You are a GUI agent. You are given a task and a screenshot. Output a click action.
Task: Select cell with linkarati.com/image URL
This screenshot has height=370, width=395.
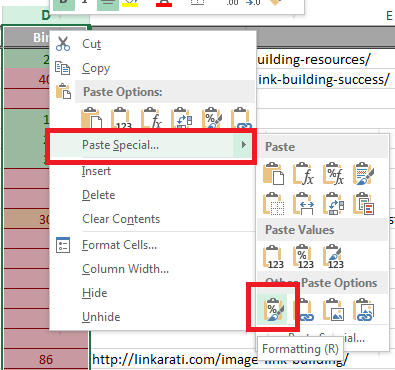click(220, 359)
